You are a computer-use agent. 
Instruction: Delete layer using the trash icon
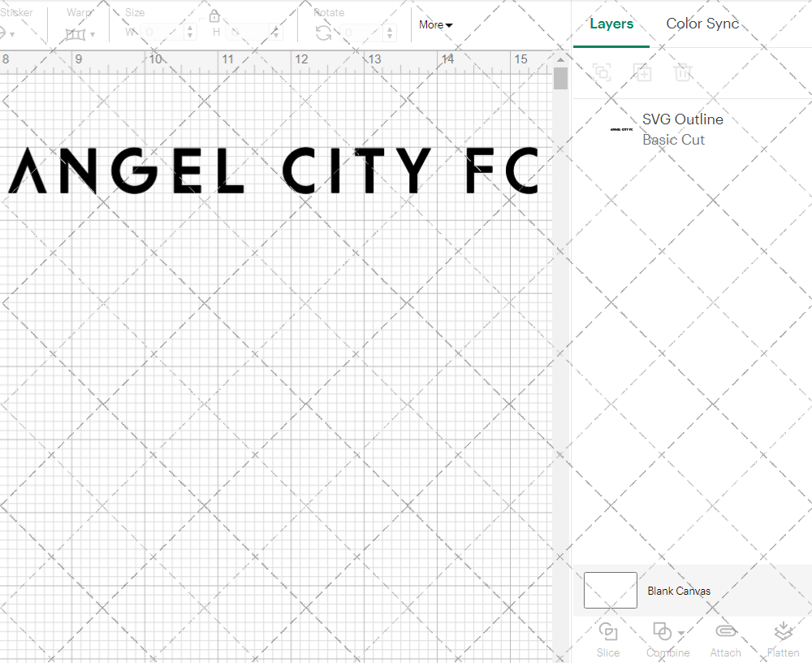coord(683,72)
